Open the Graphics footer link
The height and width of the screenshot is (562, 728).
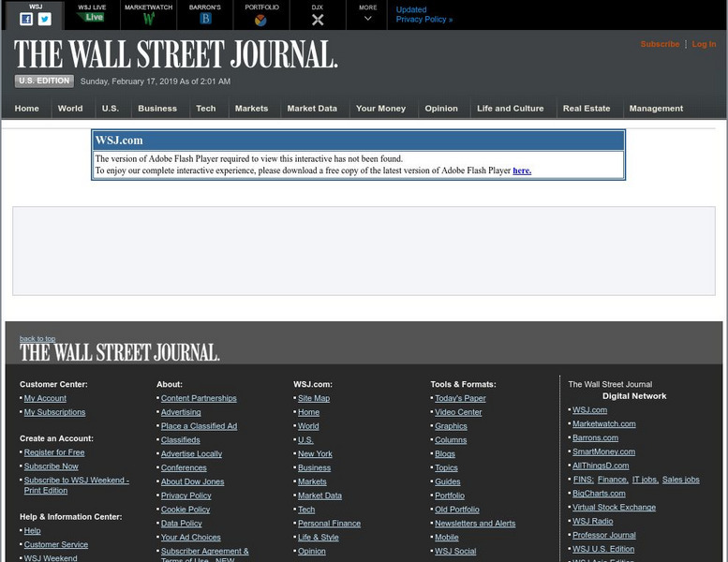pyautogui.click(x=451, y=426)
